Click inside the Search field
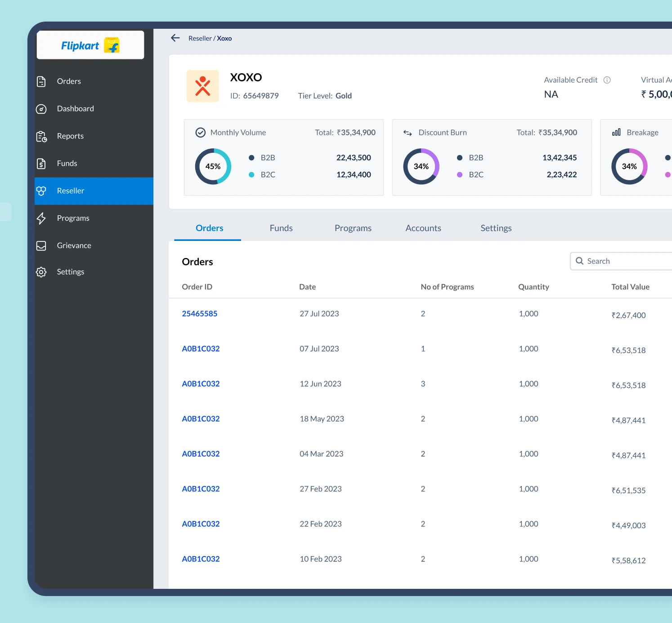The image size is (672, 623). pyautogui.click(x=621, y=261)
